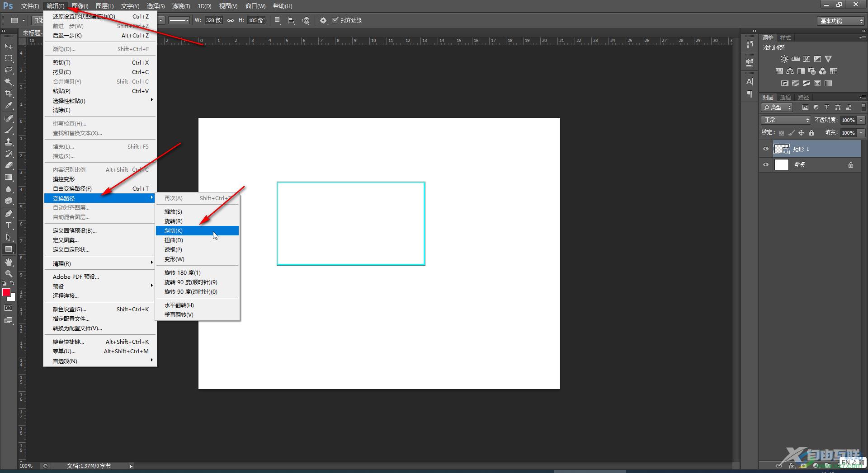This screenshot has width=868, height=473.
Task: Select the Lasso tool
Action: [x=9, y=70]
